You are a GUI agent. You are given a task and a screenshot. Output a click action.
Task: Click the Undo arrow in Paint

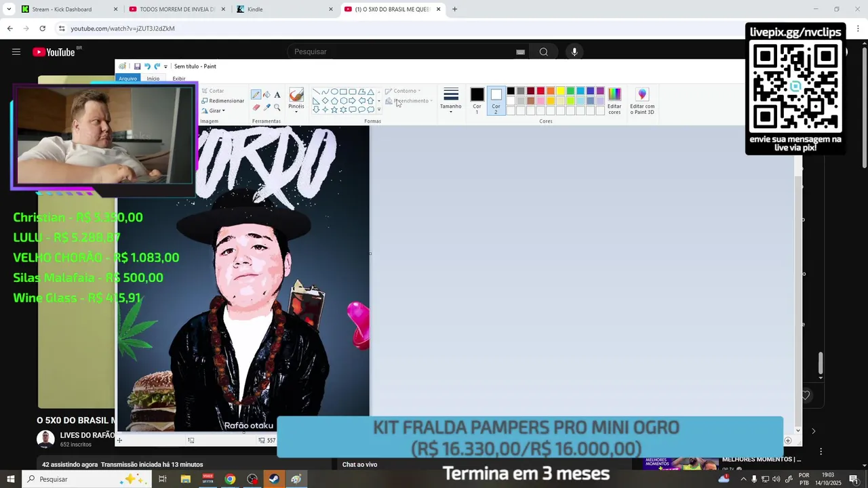pos(147,66)
